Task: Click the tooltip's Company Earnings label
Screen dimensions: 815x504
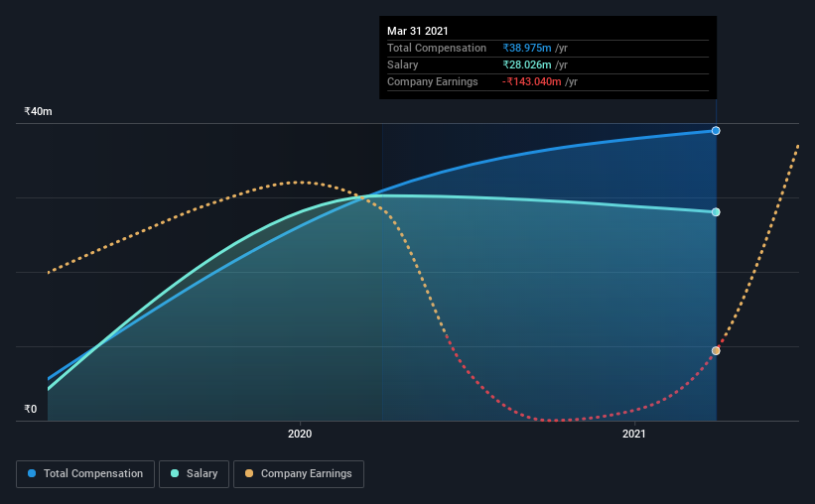Action: [x=433, y=81]
